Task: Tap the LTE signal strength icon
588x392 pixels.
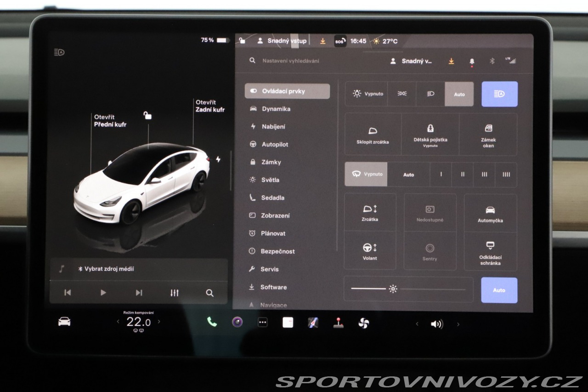Action: point(510,60)
